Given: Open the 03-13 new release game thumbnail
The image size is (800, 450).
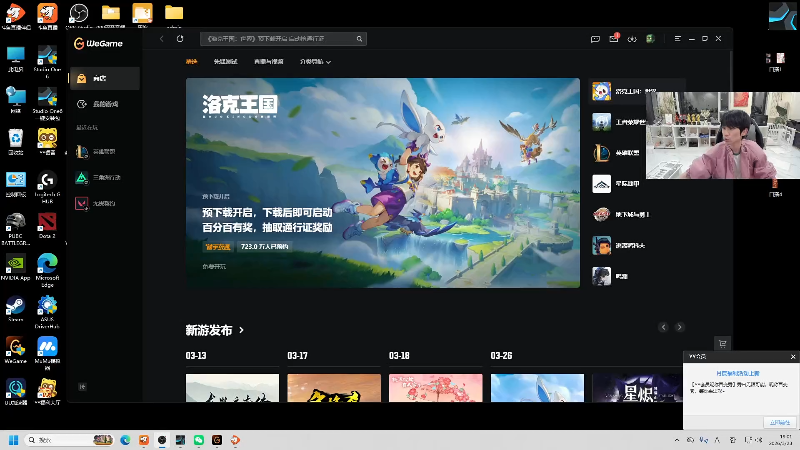Looking at the screenshot, I should [x=232, y=388].
